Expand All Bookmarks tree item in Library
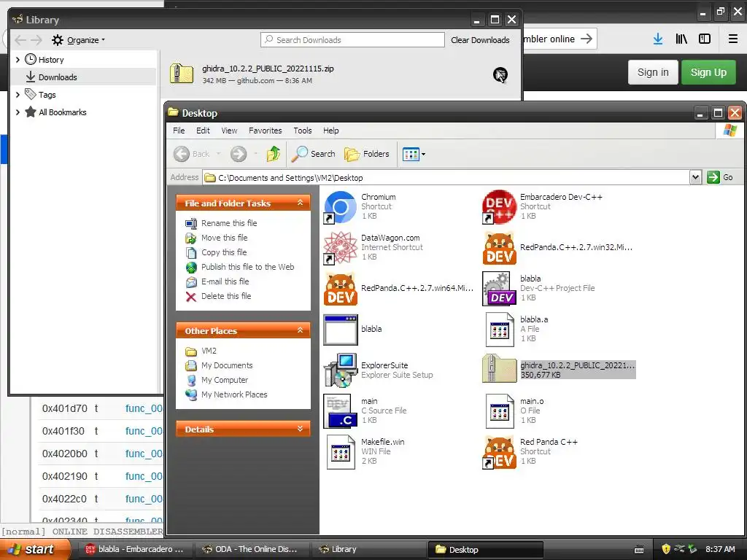 coord(18,112)
